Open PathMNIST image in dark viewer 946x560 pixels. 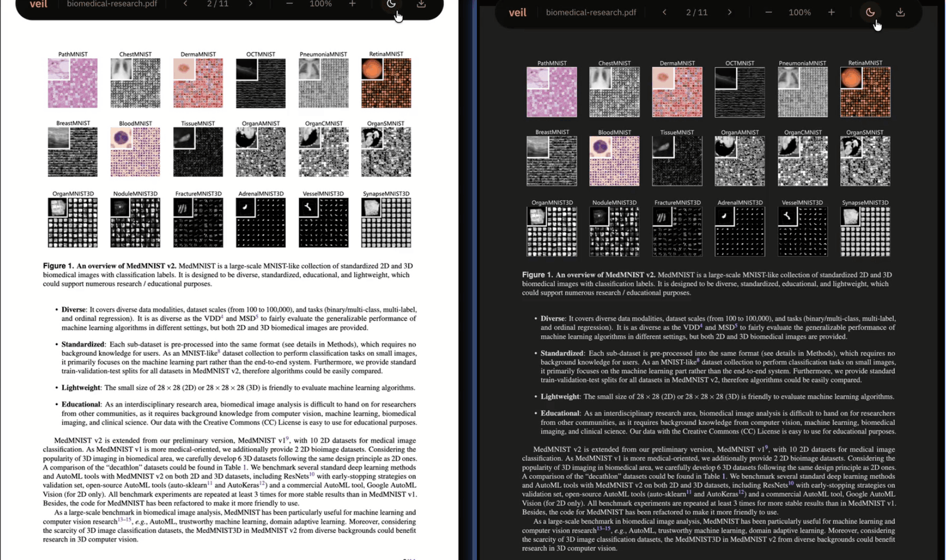552,92
